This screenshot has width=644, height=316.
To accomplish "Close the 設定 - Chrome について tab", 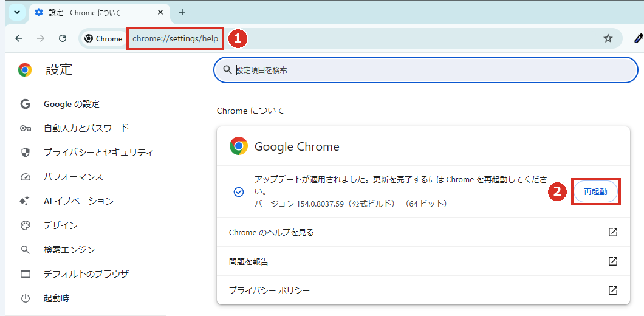I will [x=160, y=12].
